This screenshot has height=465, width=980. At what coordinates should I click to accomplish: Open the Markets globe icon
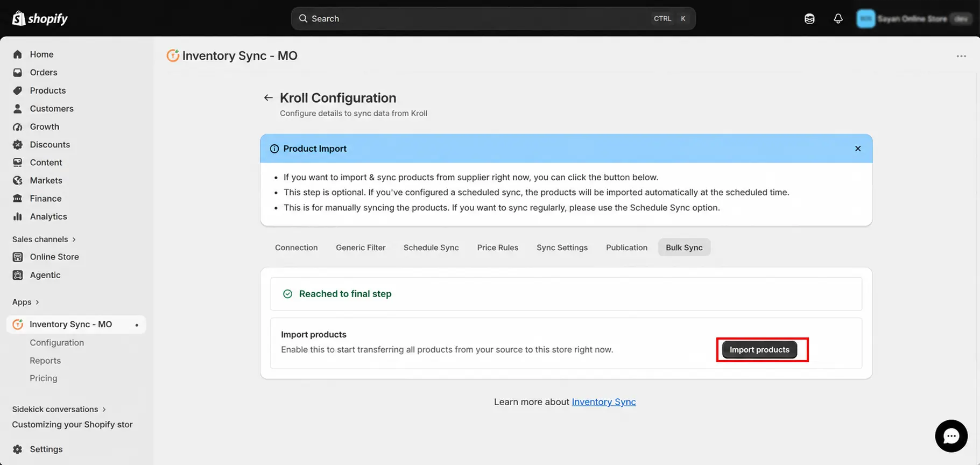(18, 180)
